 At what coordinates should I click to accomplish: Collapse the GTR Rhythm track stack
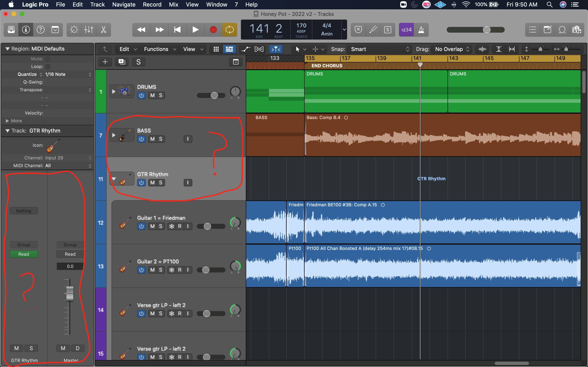(x=114, y=179)
